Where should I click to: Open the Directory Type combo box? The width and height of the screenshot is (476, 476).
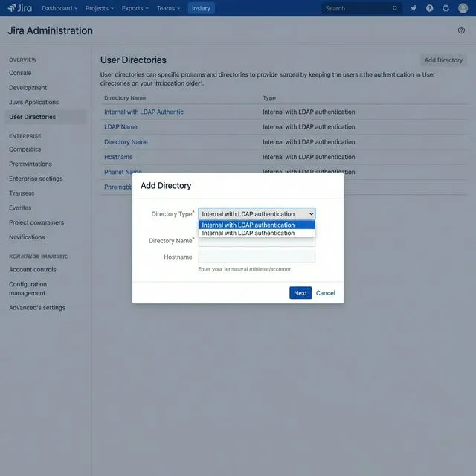click(x=257, y=214)
